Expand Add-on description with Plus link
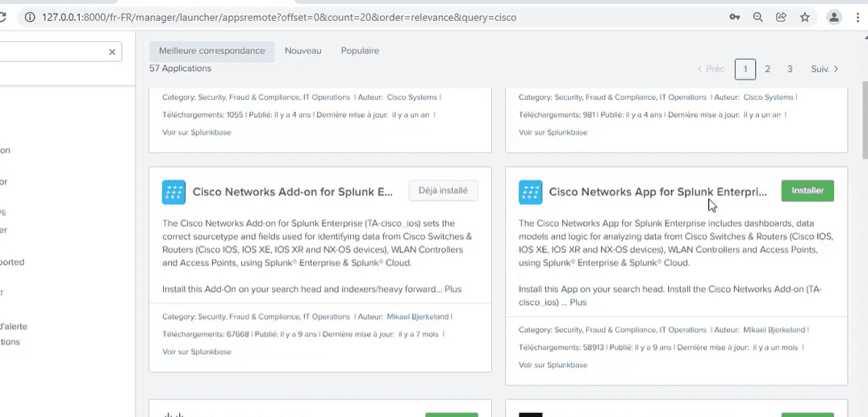This screenshot has height=417, width=868. tap(453, 289)
